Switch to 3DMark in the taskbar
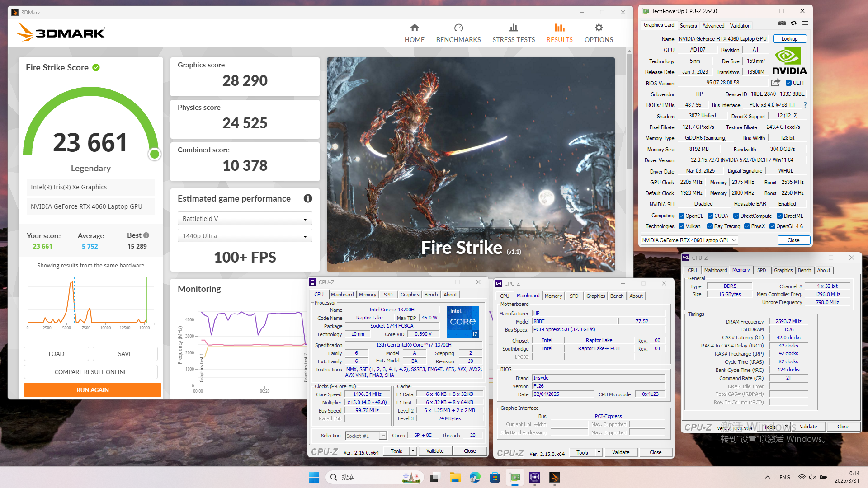Image resolution: width=868 pixels, height=488 pixels. (555, 477)
